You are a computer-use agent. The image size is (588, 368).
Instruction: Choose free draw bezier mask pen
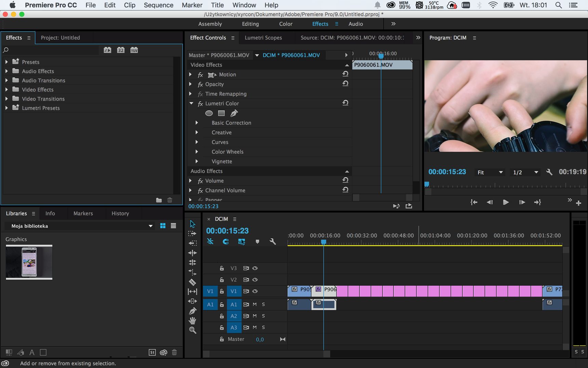point(234,113)
